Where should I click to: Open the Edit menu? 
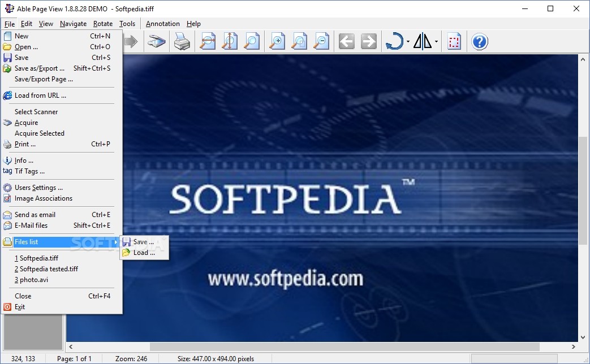27,24
